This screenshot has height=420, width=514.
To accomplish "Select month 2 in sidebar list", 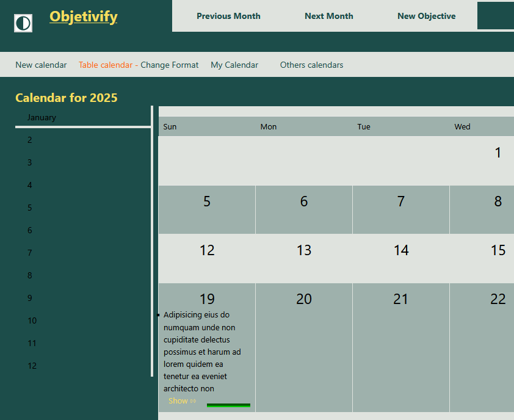I will pos(30,140).
